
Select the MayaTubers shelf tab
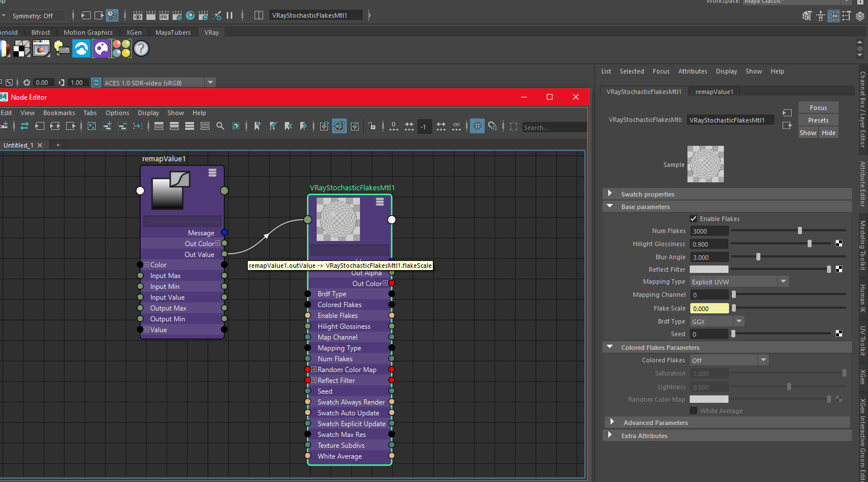tap(173, 32)
